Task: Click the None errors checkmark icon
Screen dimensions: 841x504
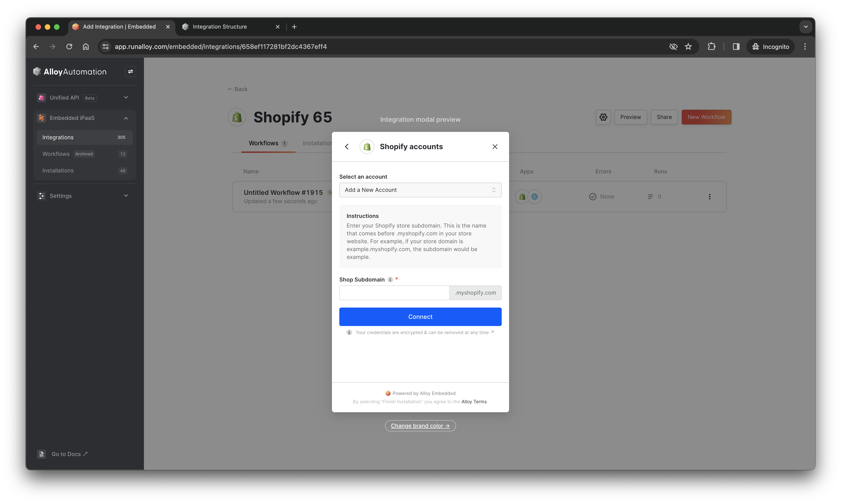Action: pos(593,197)
